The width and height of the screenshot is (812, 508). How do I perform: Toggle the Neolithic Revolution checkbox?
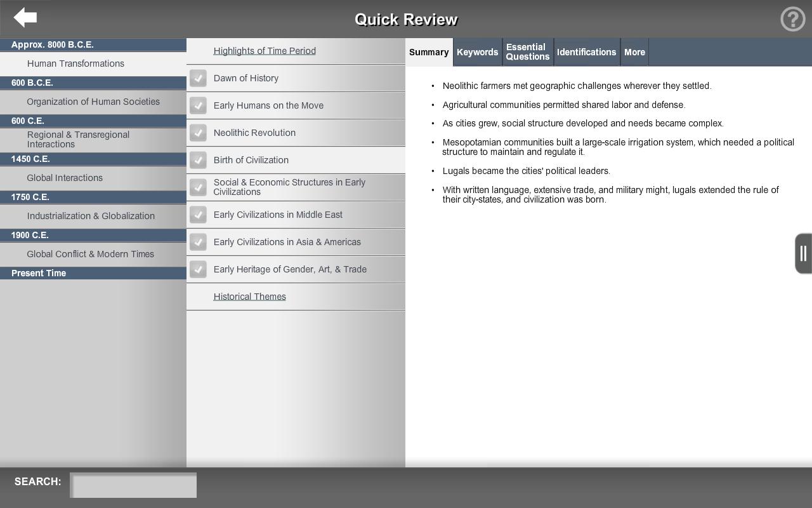198,133
